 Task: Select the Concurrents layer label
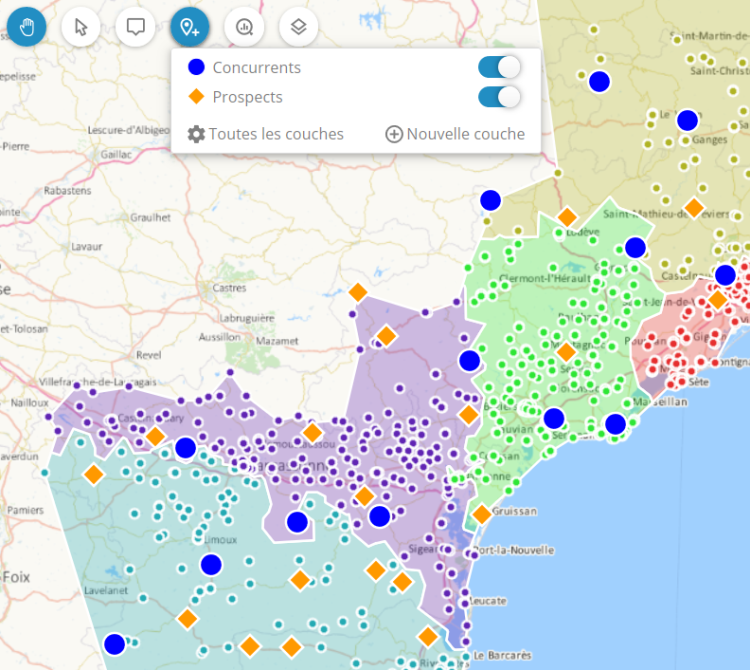(256, 68)
